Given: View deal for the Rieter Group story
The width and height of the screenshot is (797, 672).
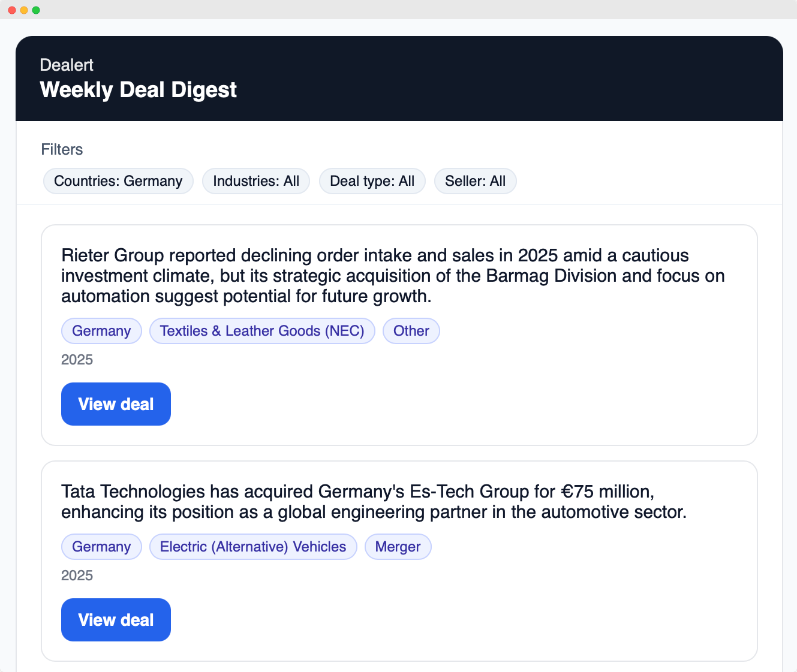Looking at the screenshot, I should [116, 404].
